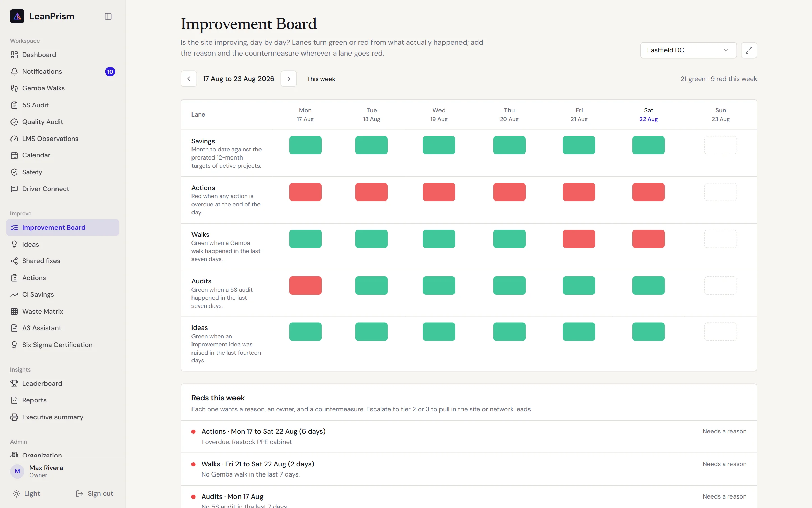Click the Notifications bell icon
Viewport: 812px width, 508px height.
(14, 71)
